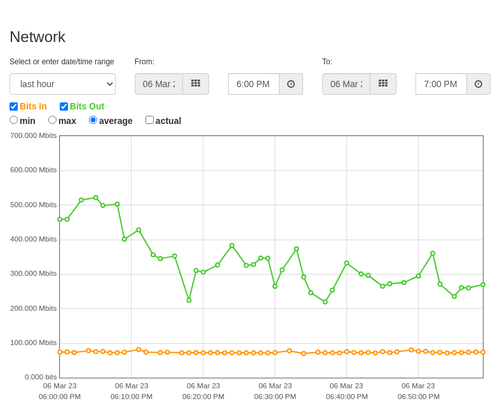The height and width of the screenshot is (403, 500).
Task: Click the 'Bits In' orange label
Action: click(33, 106)
